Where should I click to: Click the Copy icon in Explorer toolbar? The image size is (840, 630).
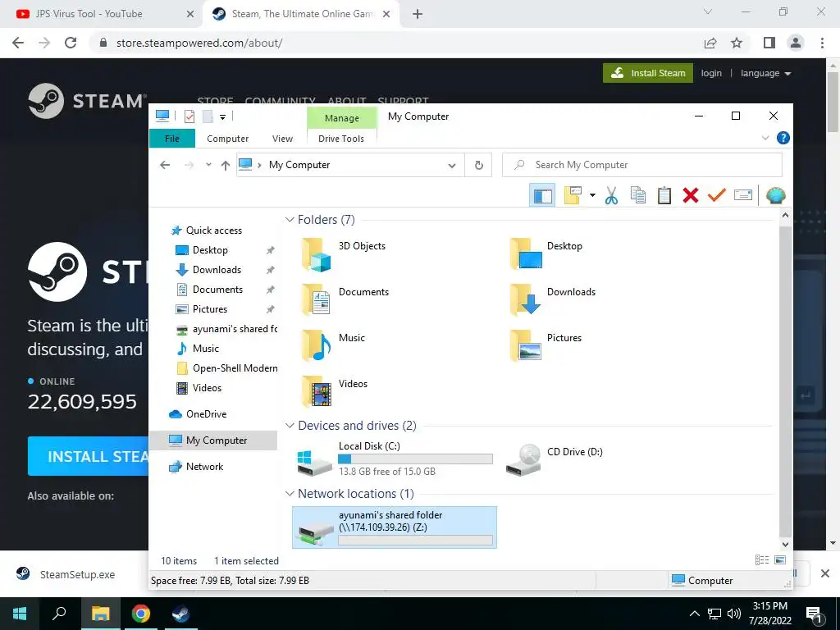pos(637,195)
